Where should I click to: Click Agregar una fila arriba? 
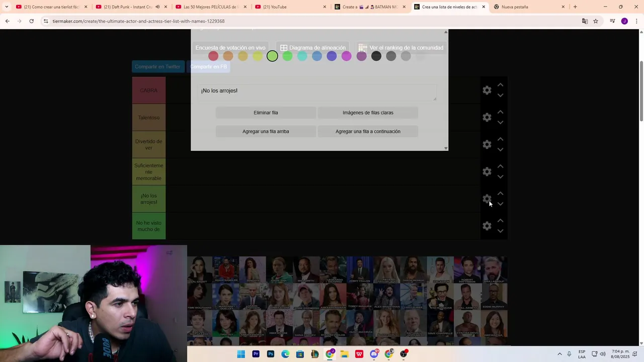tap(266, 131)
